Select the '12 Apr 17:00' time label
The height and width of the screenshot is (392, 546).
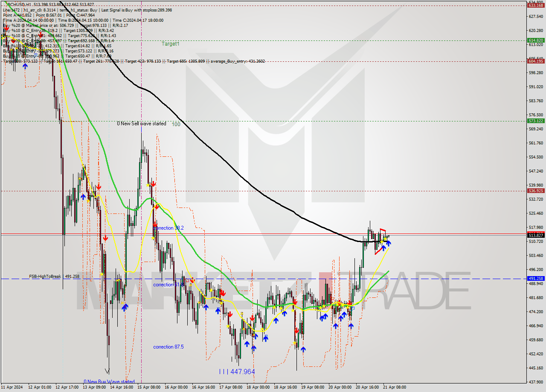tap(67, 387)
